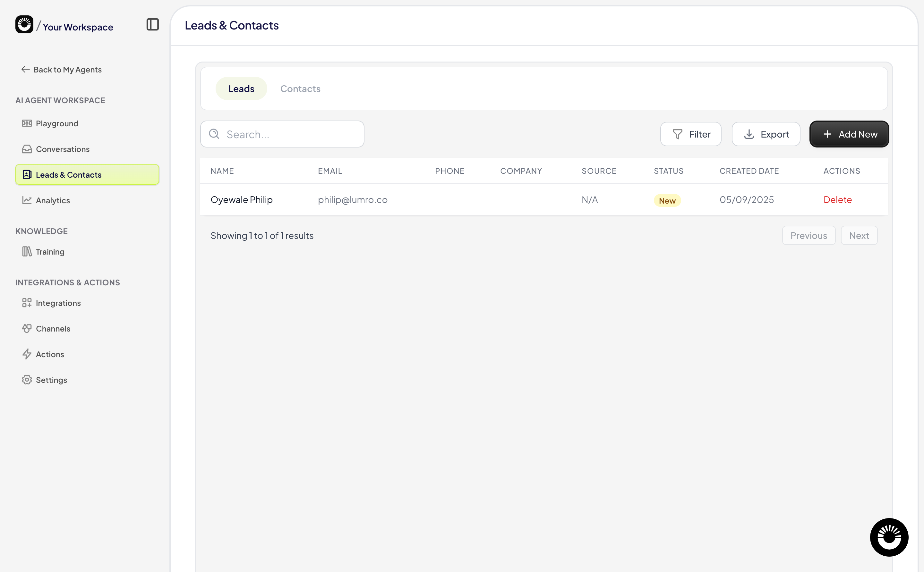Delete the Oyewale Philip lead
Screen dimensions: 924x572
click(x=837, y=200)
